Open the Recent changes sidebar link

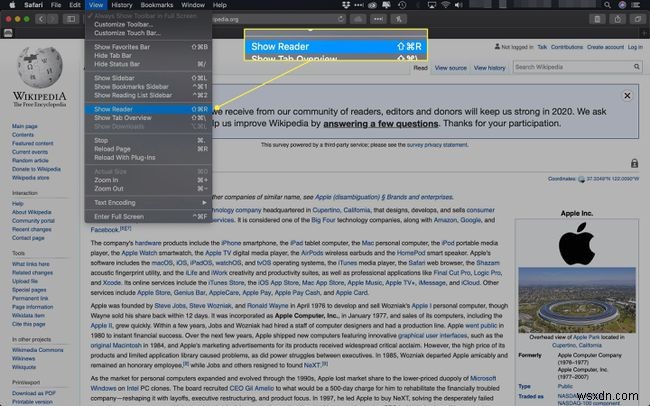click(x=32, y=229)
